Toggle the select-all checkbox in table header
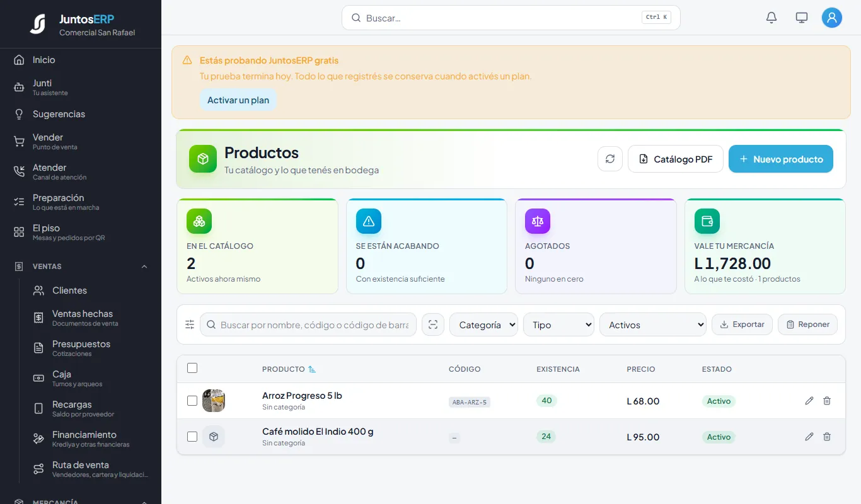Screen dimensions: 861x504 point(192,368)
